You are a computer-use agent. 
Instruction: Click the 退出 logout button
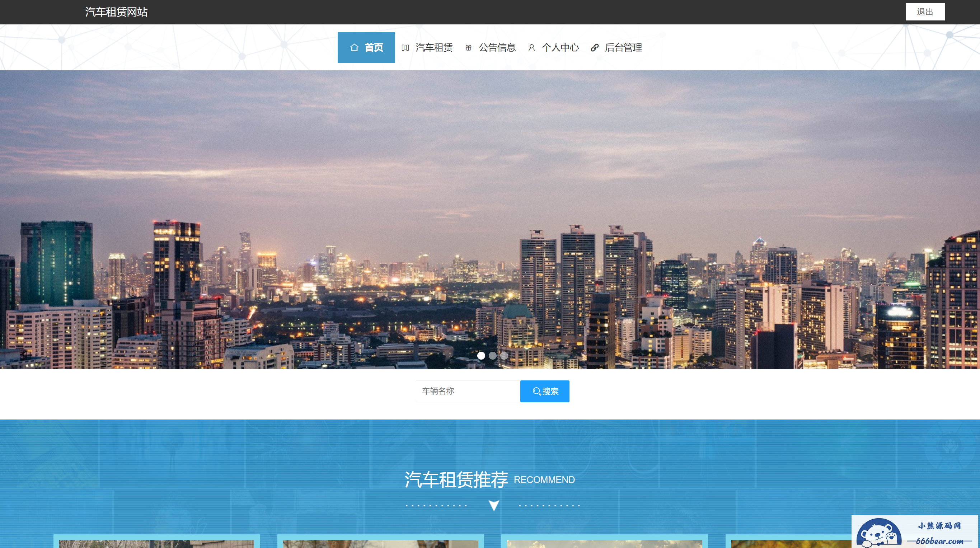click(925, 12)
